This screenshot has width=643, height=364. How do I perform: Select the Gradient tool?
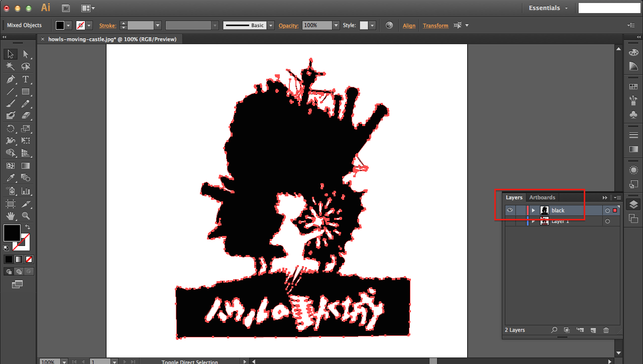coord(26,166)
